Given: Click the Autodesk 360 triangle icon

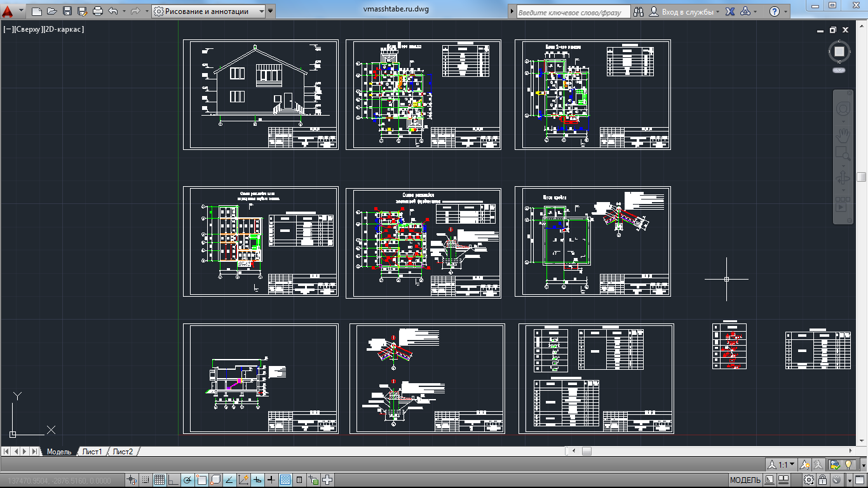Looking at the screenshot, I should click(x=746, y=12).
